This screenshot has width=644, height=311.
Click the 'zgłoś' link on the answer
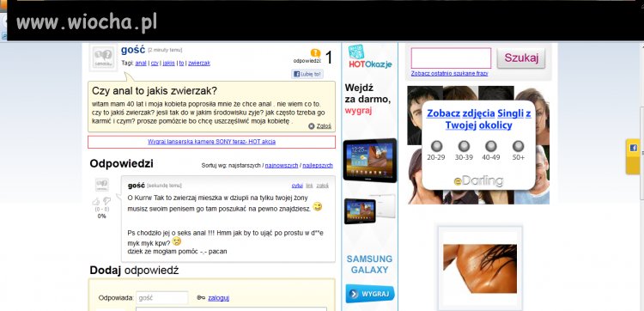coord(322,186)
